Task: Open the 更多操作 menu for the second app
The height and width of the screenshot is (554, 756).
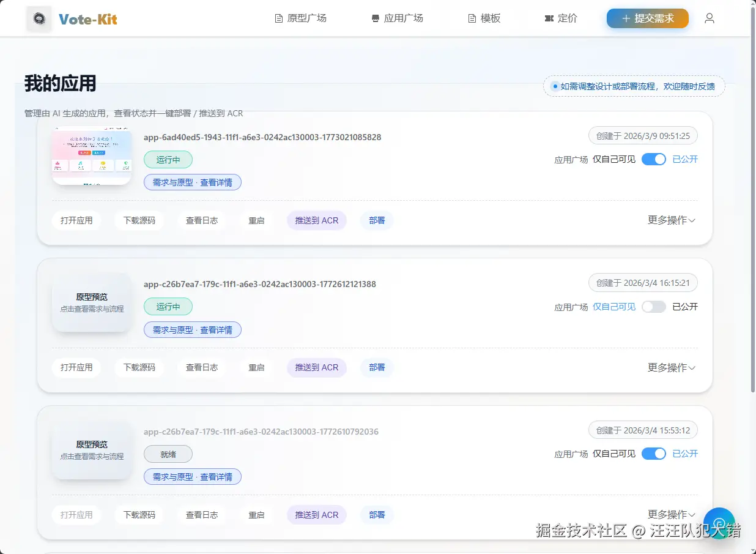Action: pyautogui.click(x=671, y=367)
